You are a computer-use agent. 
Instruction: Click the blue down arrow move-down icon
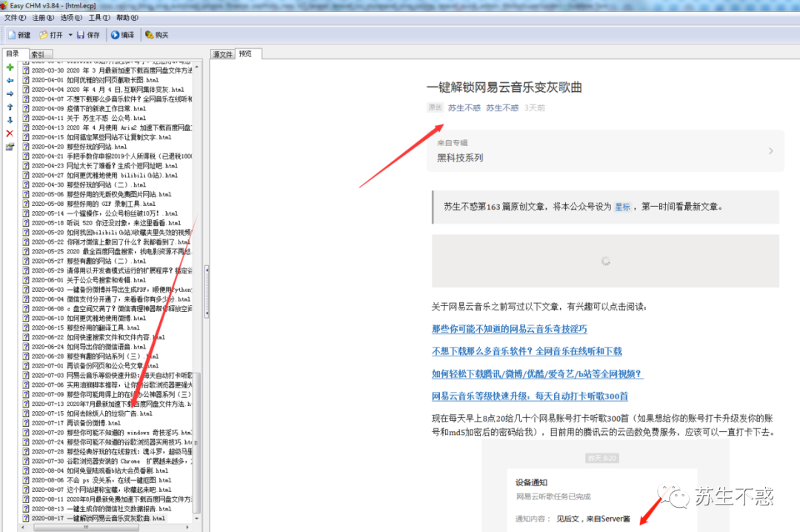(x=10, y=121)
